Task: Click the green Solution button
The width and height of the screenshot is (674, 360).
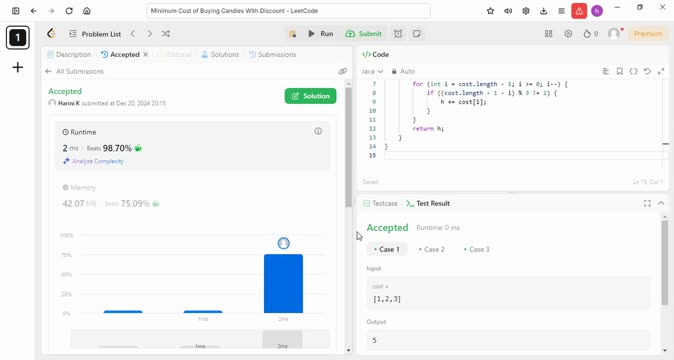Action: click(310, 96)
